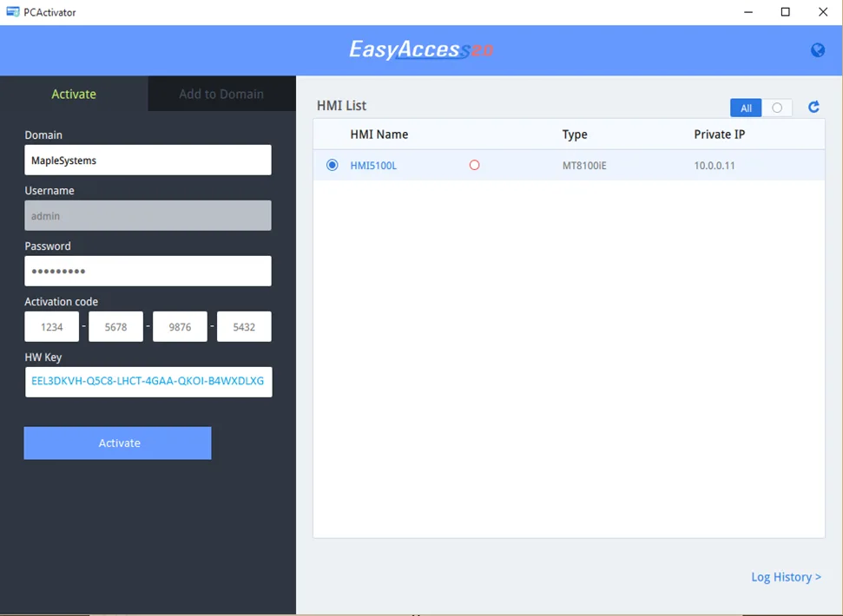Close the PCActivator window
Image resolution: width=843 pixels, height=616 pixels.
(x=823, y=12)
